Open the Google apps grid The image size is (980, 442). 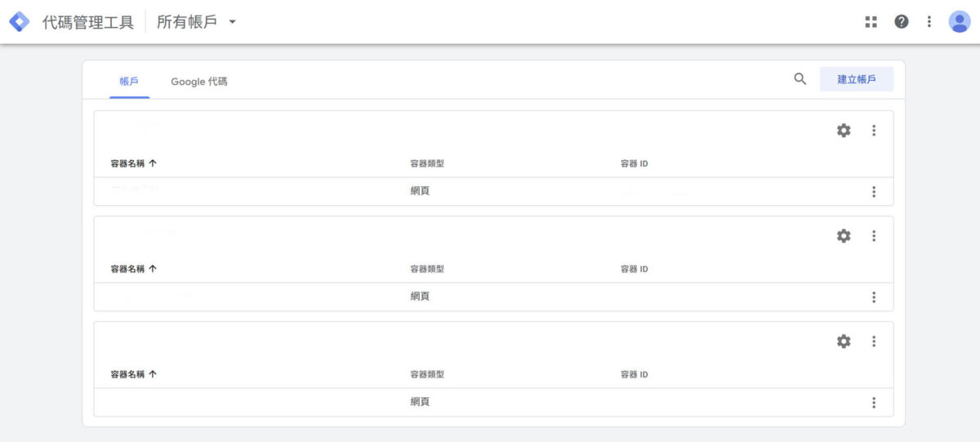[x=871, y=22]
